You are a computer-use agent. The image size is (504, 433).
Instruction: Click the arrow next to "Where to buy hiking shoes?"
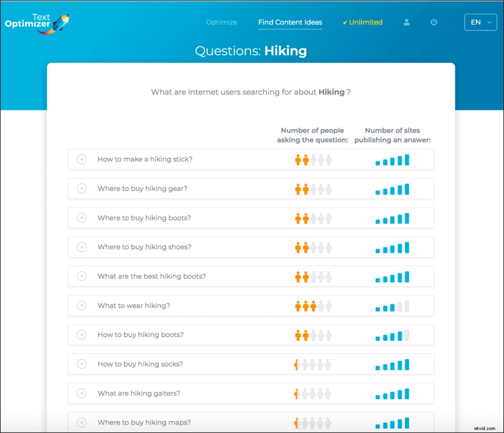click(x=81, y=247)
